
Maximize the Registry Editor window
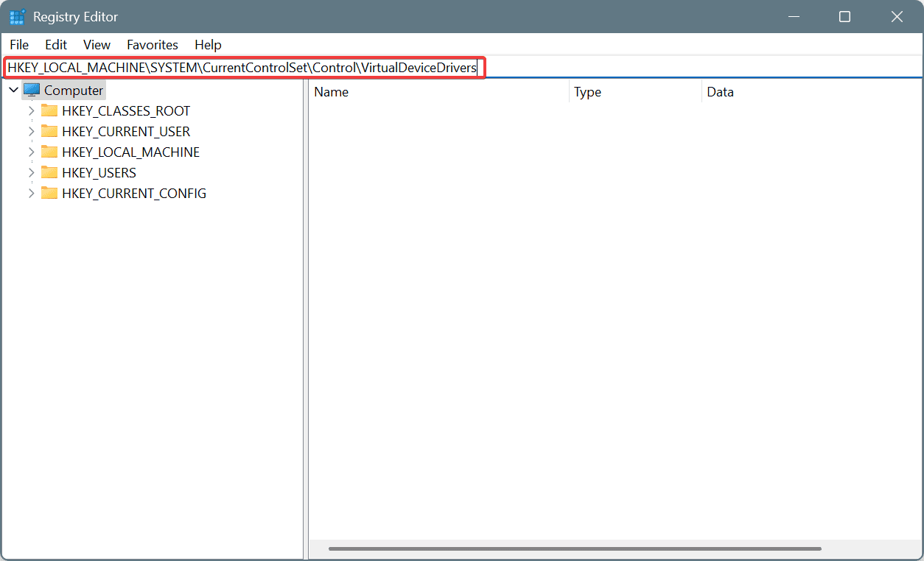click(845, 16)
